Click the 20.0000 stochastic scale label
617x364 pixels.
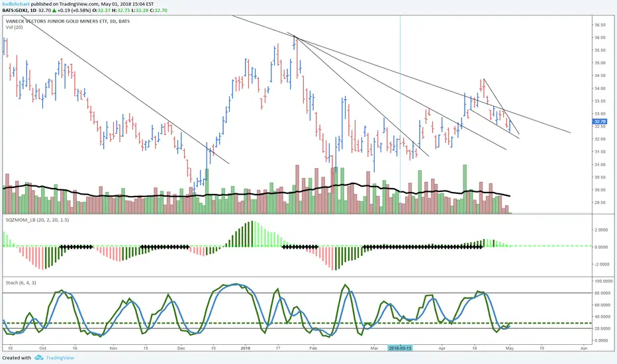[602, 328]
